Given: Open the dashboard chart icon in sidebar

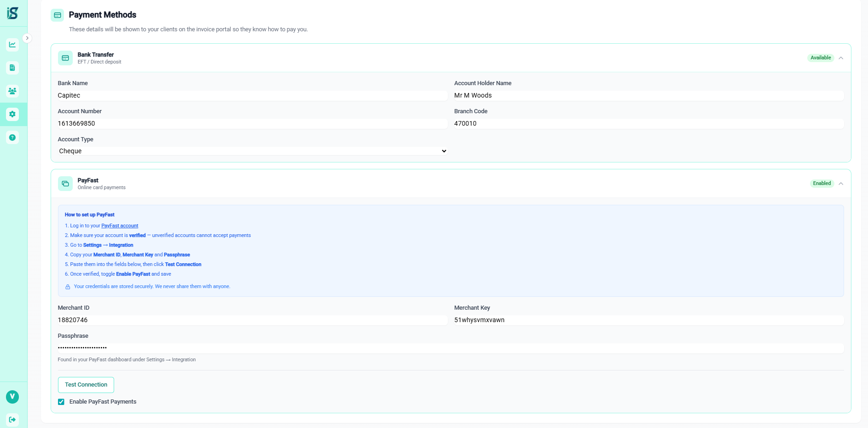Looking at the screenshot, I should click(12, 45).
